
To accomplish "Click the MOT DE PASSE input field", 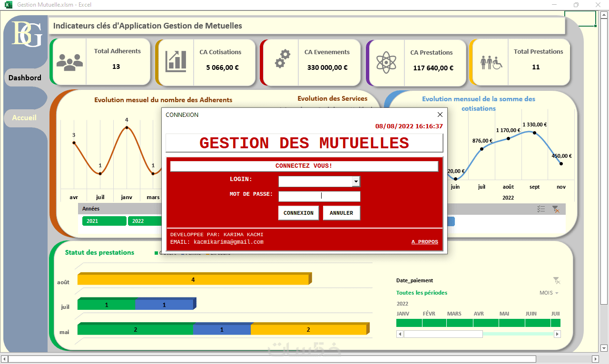I will tap(319, 196).
